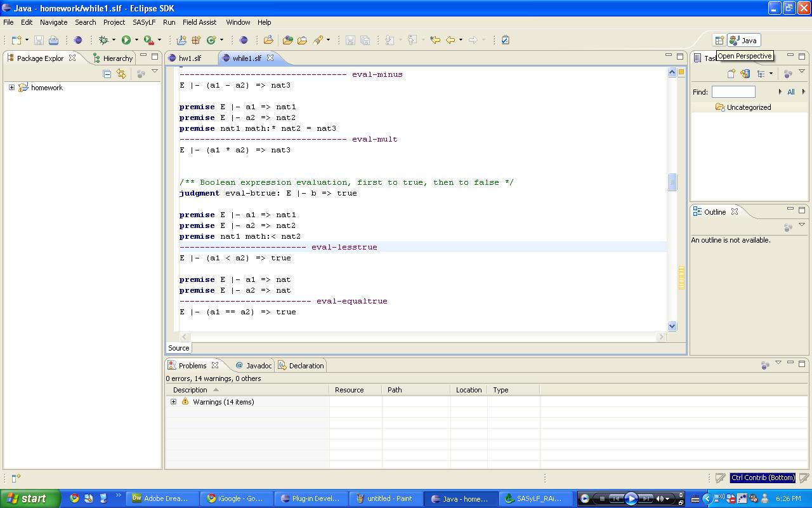This screenshot has height=508, width=812.
Task: Click the Back navigation arrow in toolbar
Action: (450, 40)
